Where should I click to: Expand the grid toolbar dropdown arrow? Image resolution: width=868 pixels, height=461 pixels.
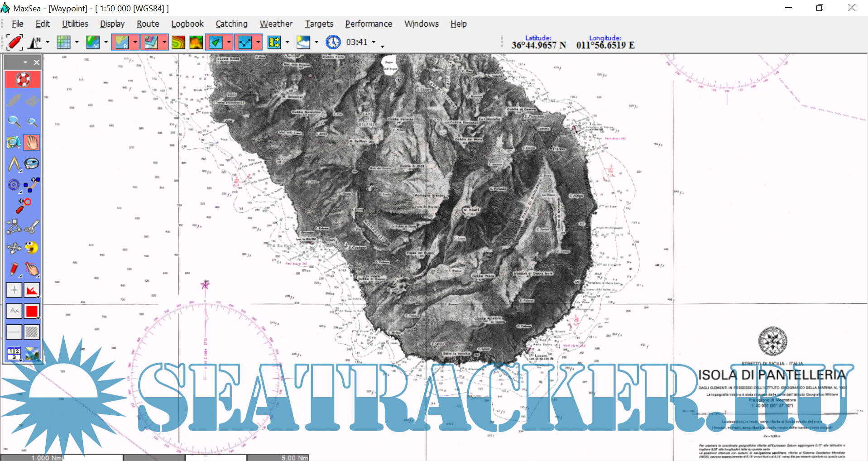(77, 42)
